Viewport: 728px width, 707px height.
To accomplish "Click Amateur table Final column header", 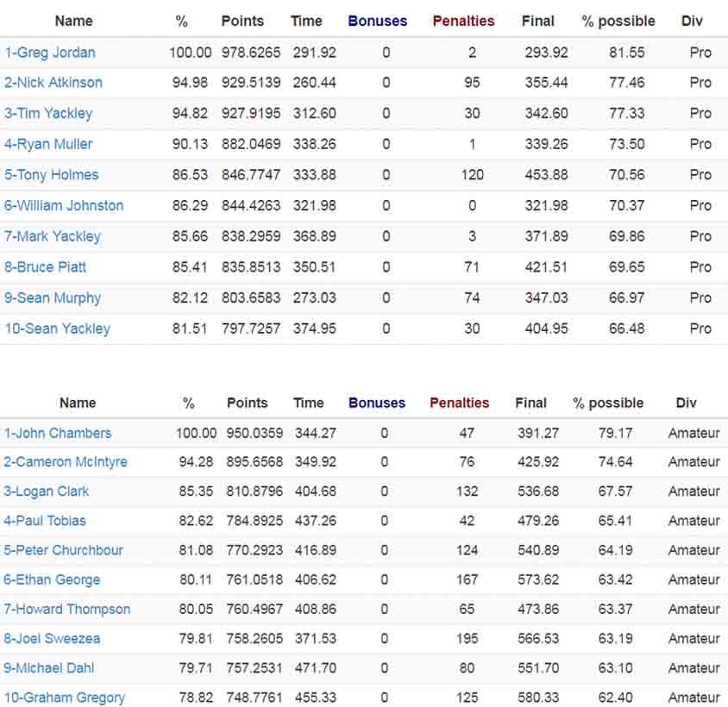I will [x=530, y=403].
